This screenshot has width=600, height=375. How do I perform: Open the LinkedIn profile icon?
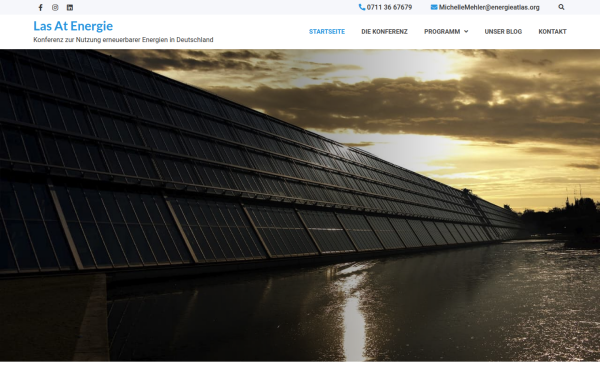coord(70,7)
